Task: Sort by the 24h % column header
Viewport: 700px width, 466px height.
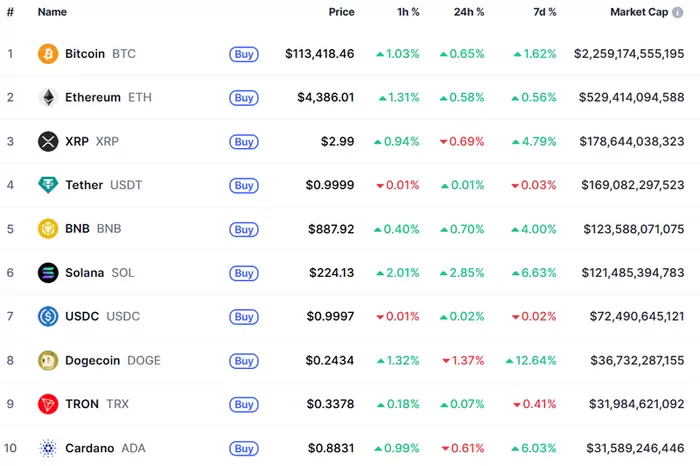Action: (x=468, y=12)
